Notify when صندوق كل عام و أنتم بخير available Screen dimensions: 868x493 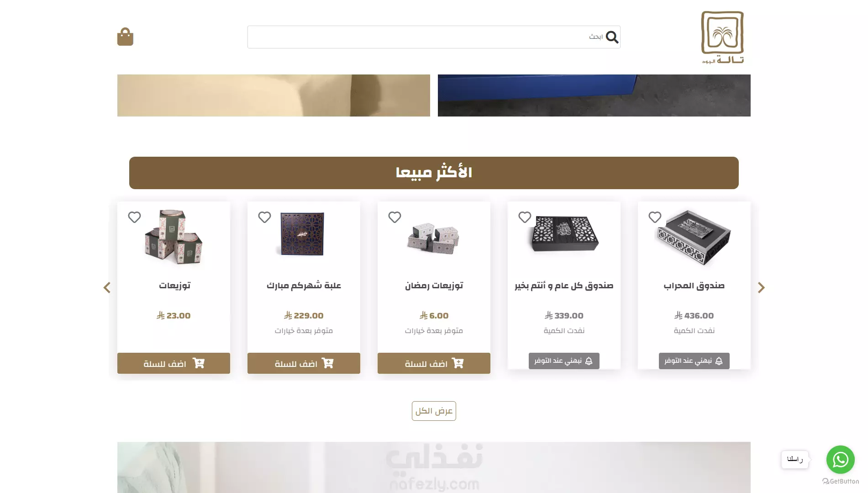coord(564,361)
